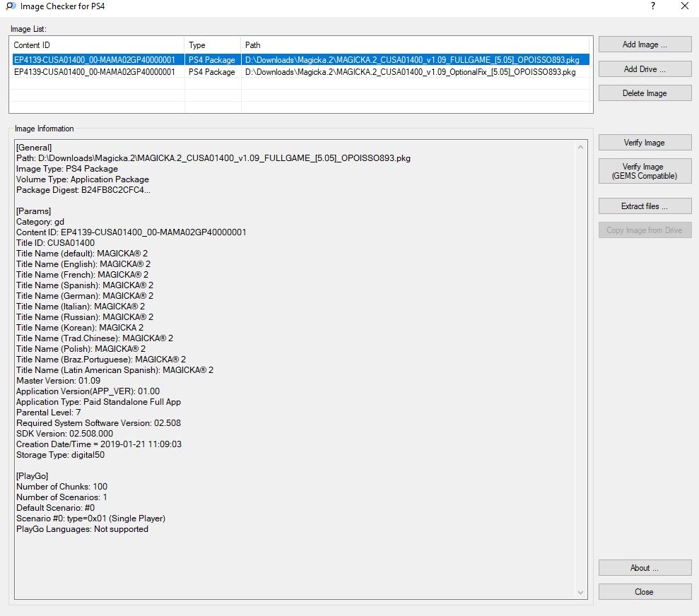Click the Path column header
The image size is (699, 616).
pos(415,45)
